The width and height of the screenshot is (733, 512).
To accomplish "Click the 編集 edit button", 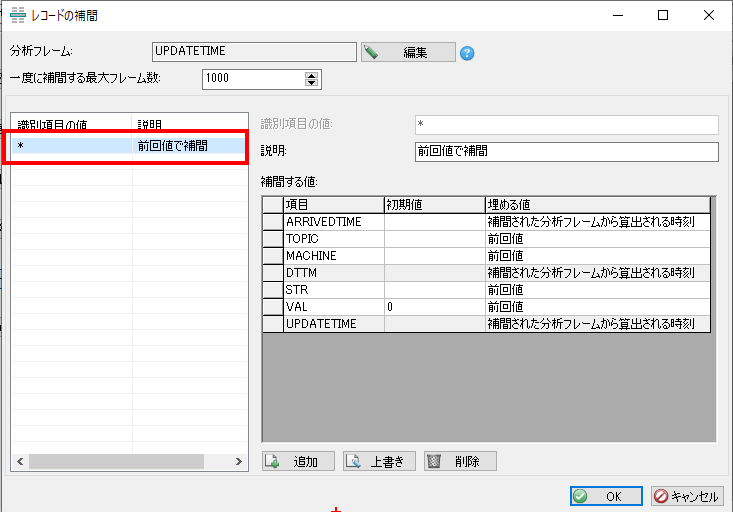I will 408,52.
